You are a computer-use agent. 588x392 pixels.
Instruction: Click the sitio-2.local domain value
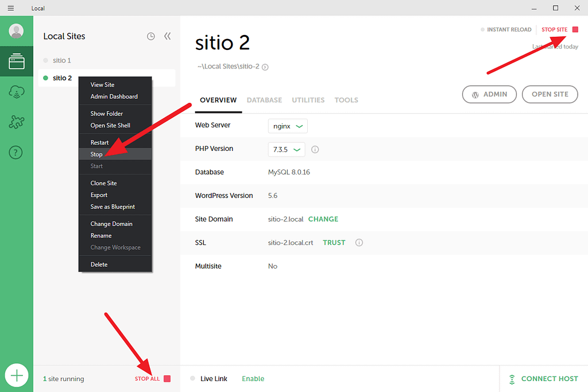[286, 219]
